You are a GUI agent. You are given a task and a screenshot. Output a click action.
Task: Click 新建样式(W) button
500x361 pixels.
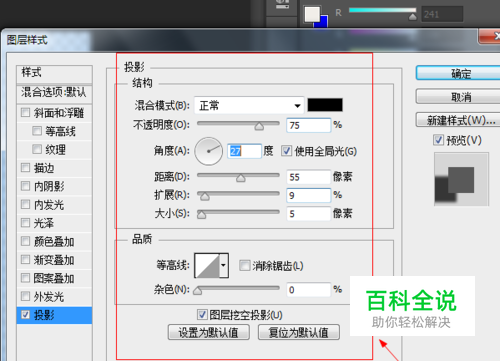pyautogui.click(x=459, y=120)
